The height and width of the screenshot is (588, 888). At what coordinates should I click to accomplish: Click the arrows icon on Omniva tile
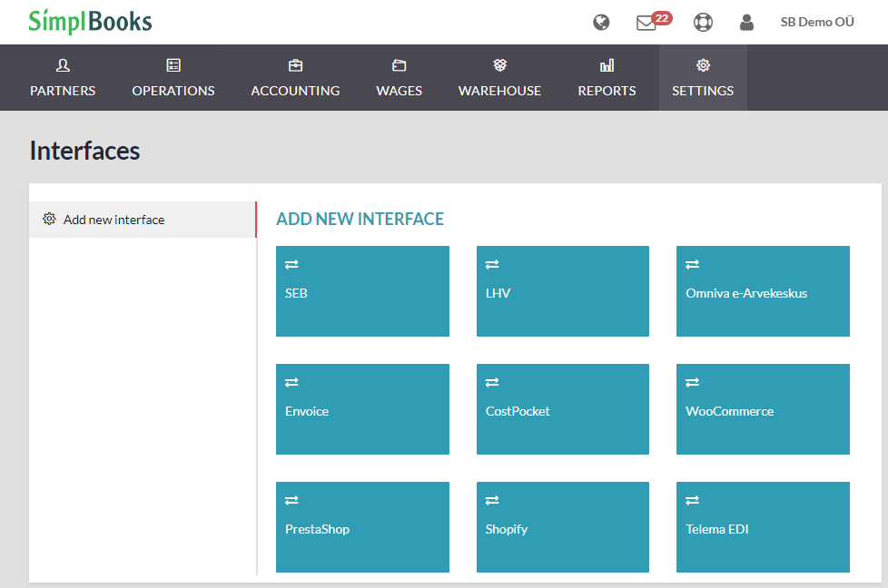[692, 264]
